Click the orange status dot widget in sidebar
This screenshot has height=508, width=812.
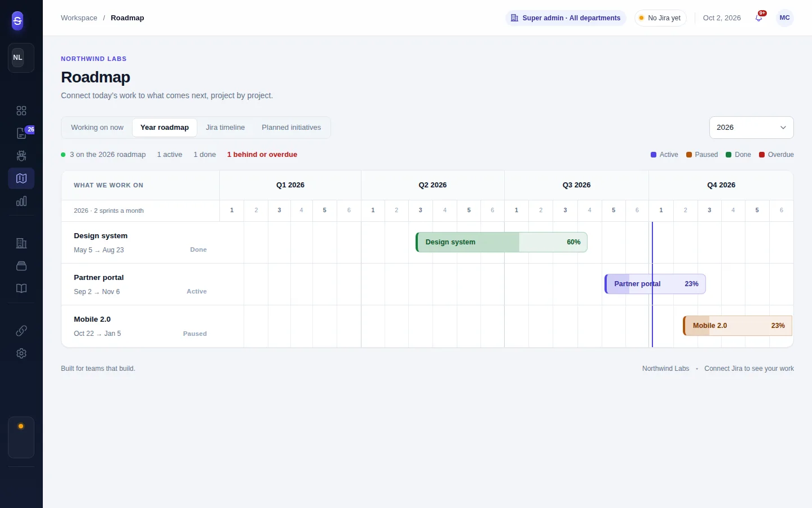pyautogui.click(x=21, y=426)
